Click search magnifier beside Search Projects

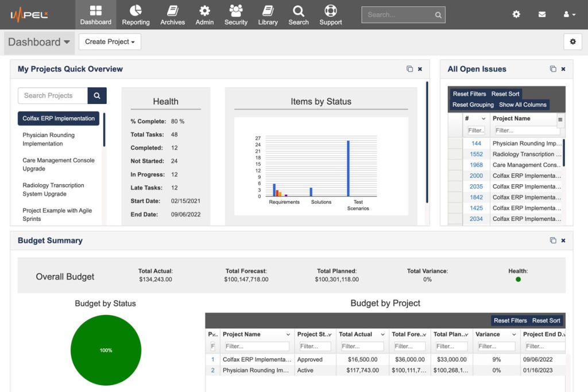pyautogui.click(x=97, y=96)
